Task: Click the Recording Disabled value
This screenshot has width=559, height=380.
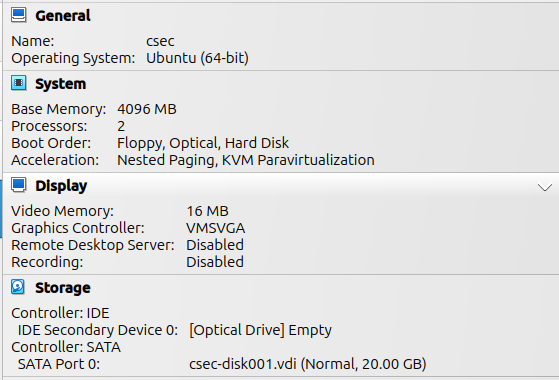Action: tap(215, 262)
